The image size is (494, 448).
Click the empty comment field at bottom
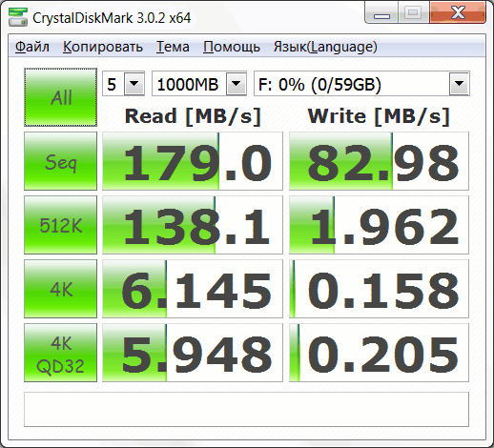point(246,409)
